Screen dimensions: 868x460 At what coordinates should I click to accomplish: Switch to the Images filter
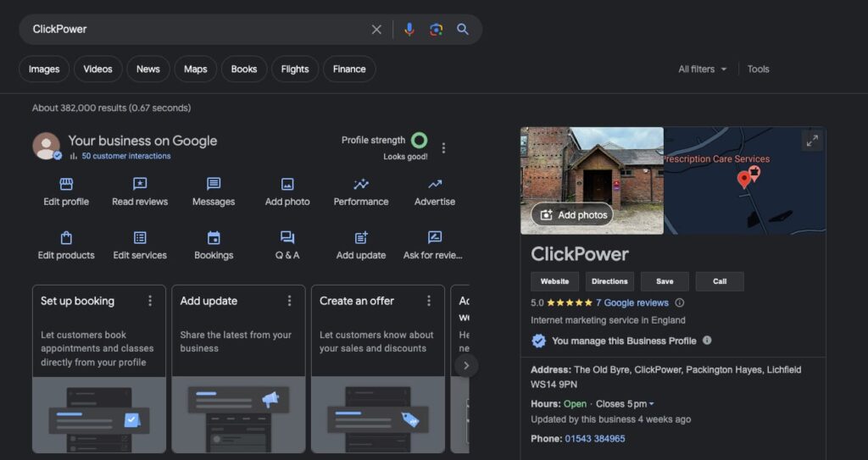tap(44, 69)
